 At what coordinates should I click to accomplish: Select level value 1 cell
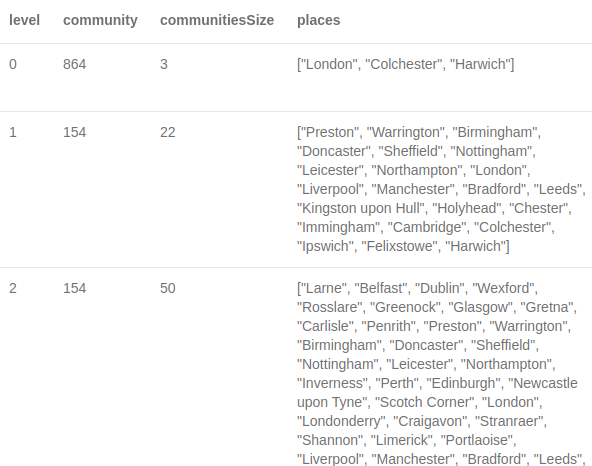click(13, 133)
